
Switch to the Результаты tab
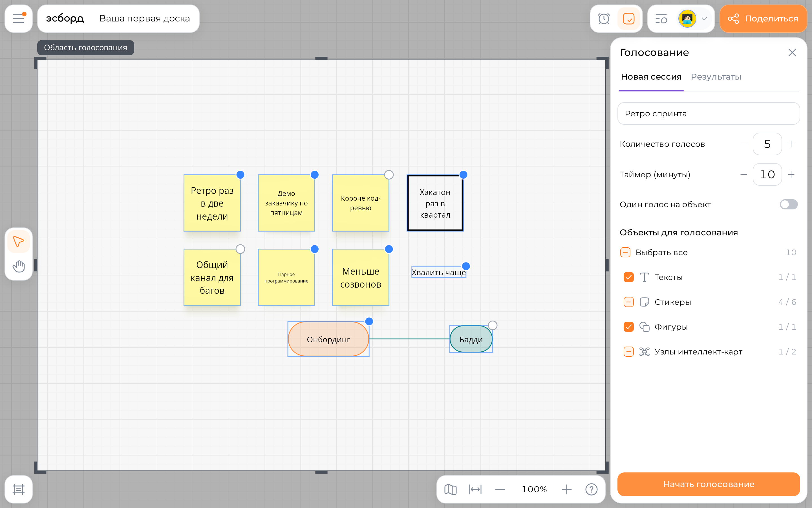tap(716, 77)
